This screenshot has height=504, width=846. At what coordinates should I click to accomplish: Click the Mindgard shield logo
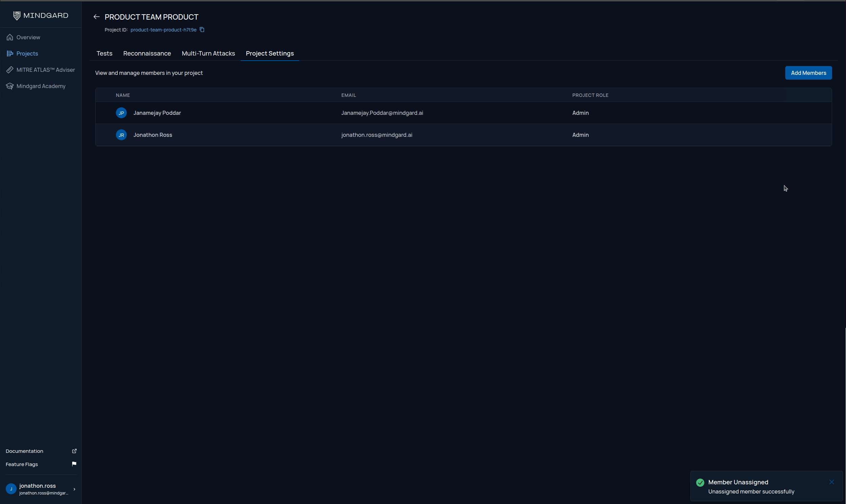tap(17, 16)
